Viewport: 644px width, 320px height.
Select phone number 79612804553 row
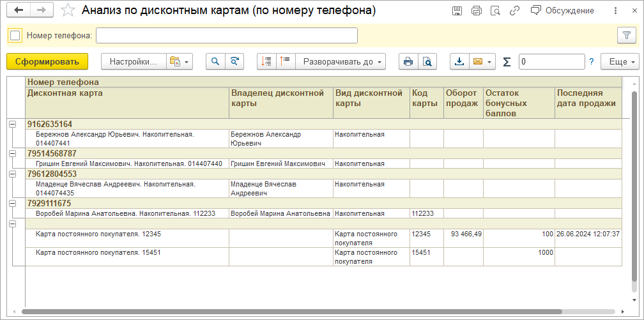point(324,174)
